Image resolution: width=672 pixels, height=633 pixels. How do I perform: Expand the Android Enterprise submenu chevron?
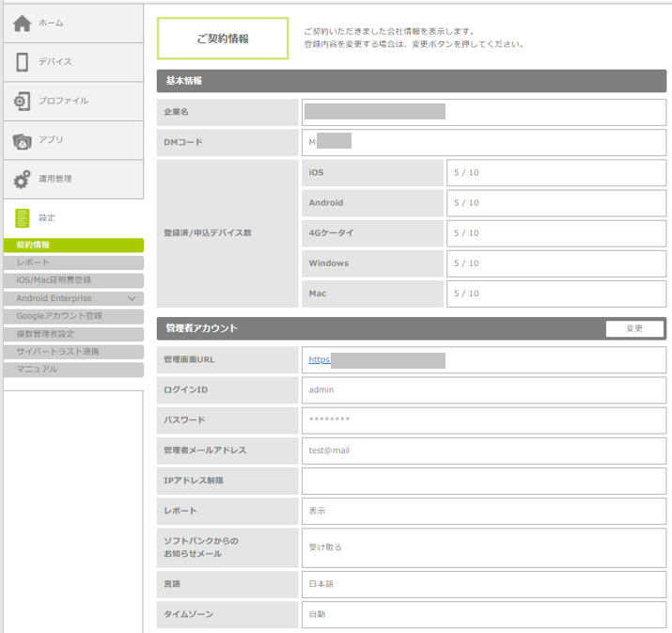[x=132, y=298]
